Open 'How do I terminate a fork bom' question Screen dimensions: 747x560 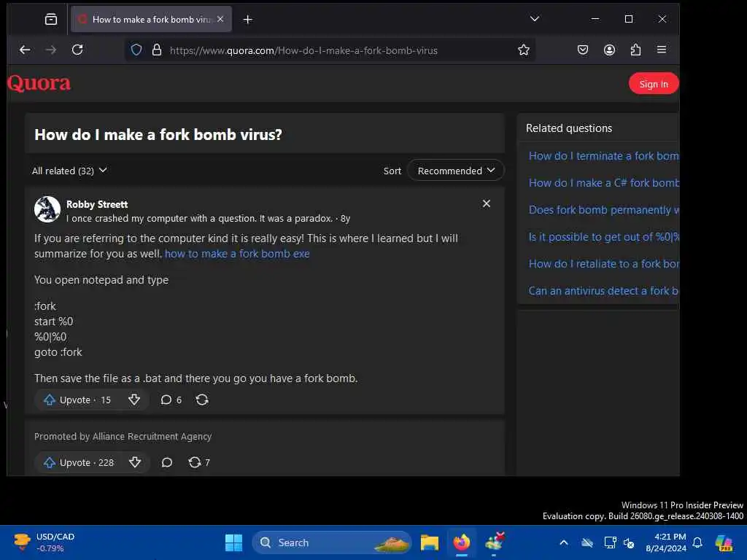click(603, 156)
